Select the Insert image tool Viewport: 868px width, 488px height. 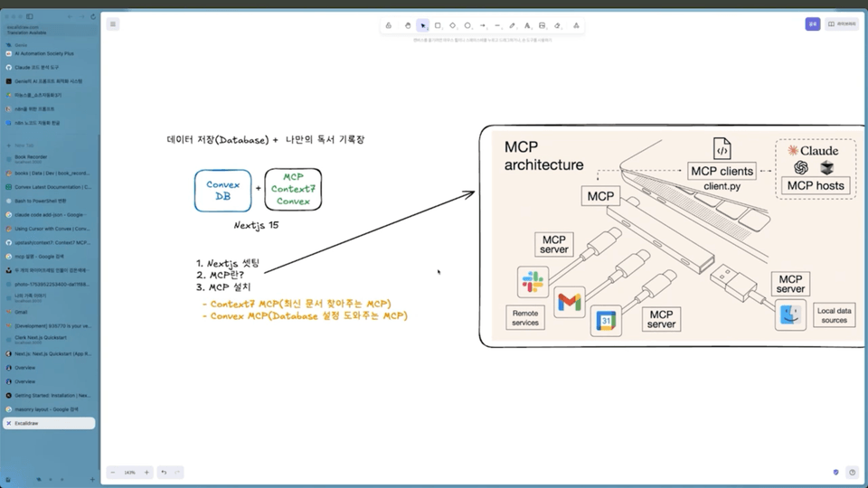click(542, 25)
